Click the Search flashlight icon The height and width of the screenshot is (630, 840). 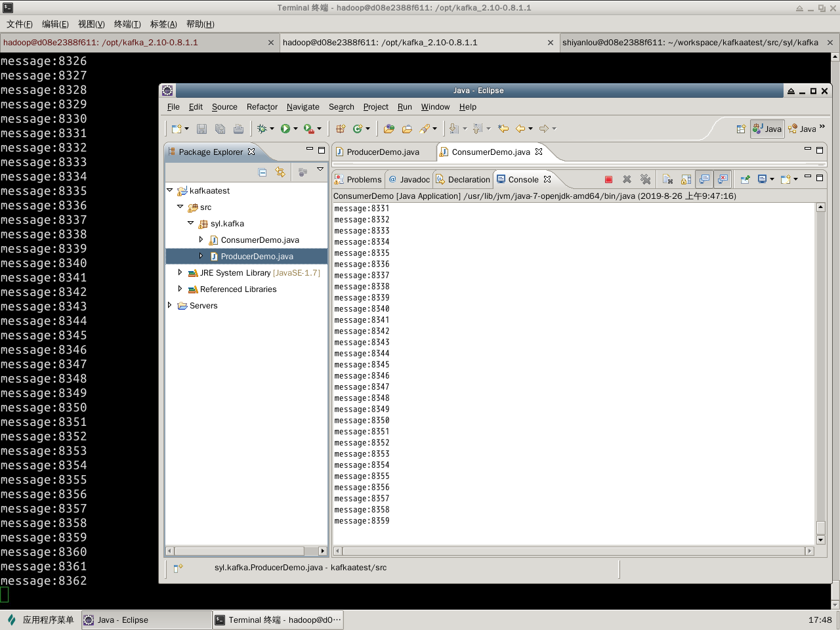tap(425, 129)
